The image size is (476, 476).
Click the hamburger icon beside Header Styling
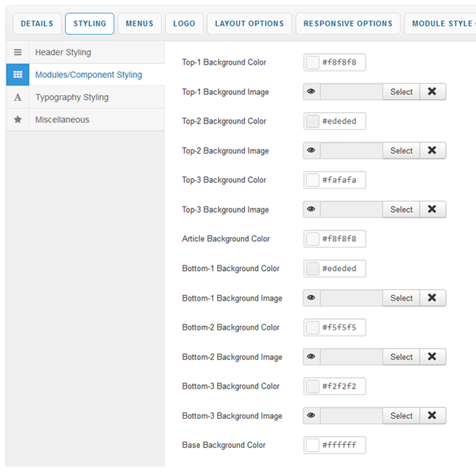[x=17, y=53]
